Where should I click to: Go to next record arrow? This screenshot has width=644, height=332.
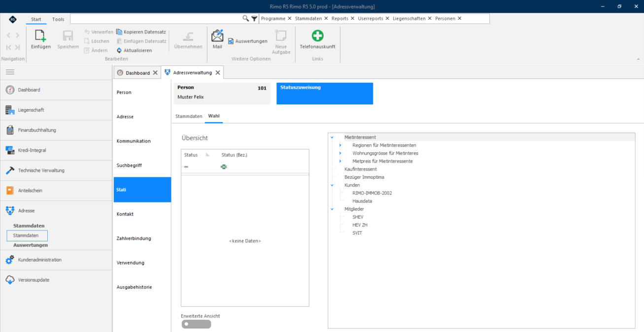pyautogui.click(x=17, y=36)
